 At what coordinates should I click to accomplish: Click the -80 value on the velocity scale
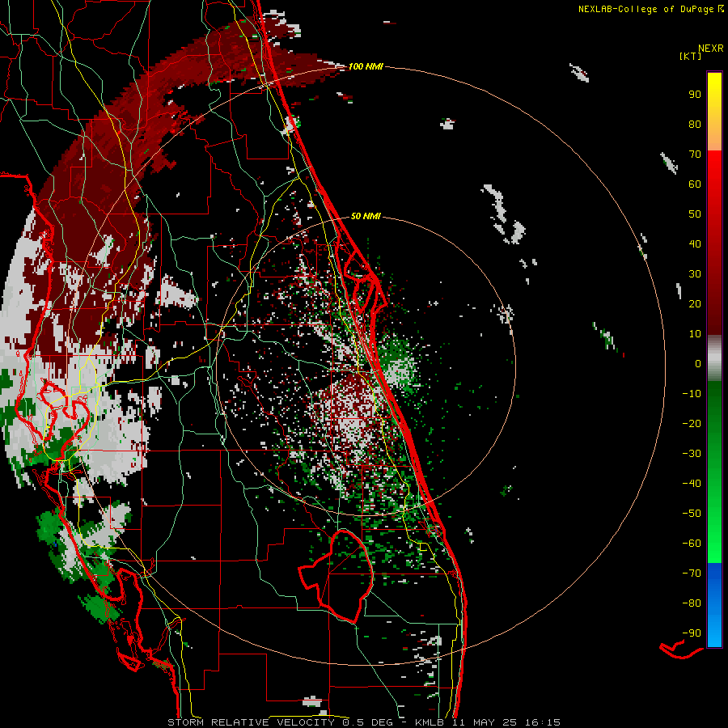tap(692, 603)
